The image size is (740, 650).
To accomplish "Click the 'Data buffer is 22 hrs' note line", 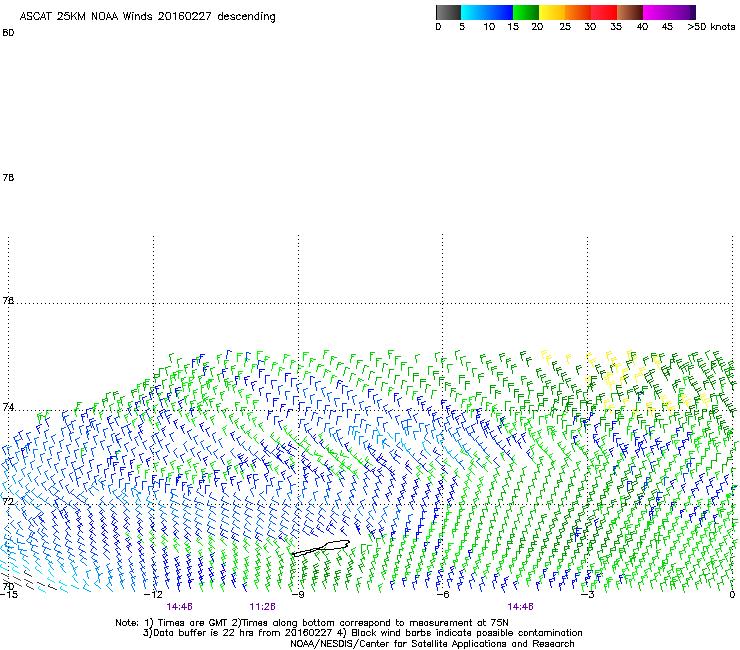I will coord(362,633).
